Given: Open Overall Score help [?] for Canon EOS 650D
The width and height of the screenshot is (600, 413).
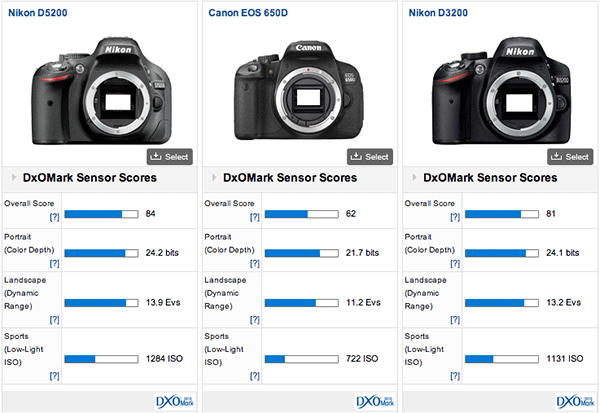Looking at the screenshot, I should 254,217.
